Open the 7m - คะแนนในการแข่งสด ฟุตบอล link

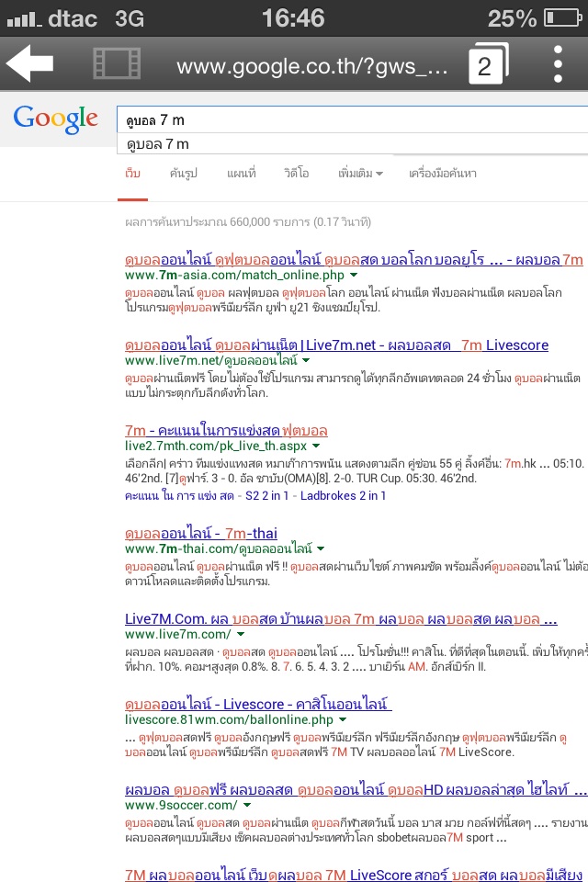click(x=226, y=430)
